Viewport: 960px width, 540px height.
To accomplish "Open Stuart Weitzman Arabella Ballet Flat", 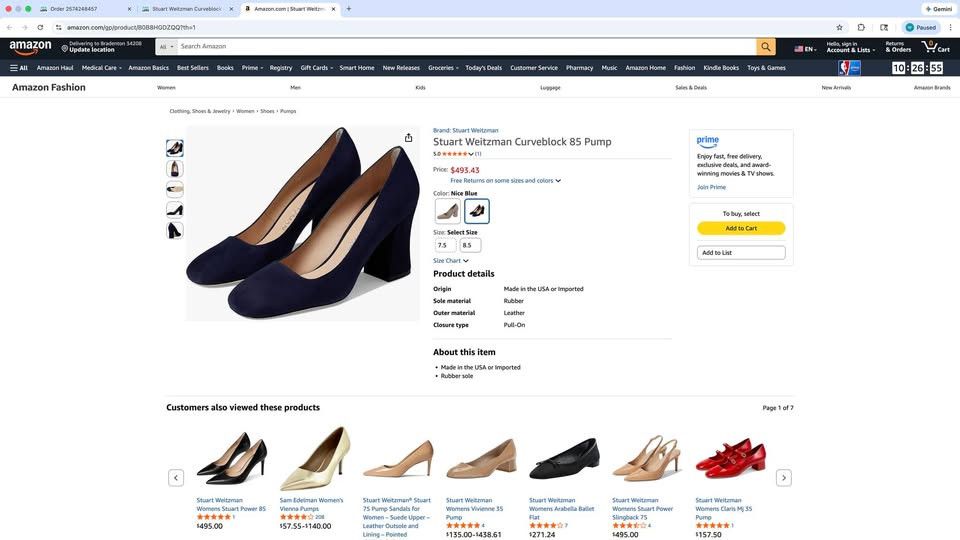I will point(561,509).
